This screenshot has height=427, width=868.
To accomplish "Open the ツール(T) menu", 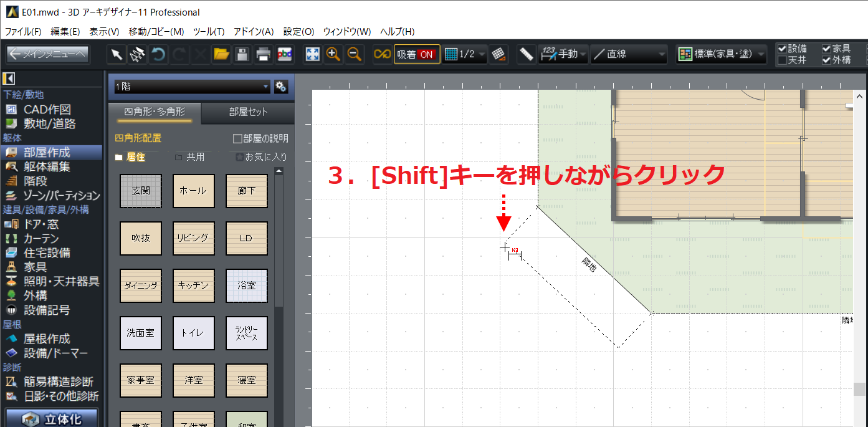I will [209, 31].
